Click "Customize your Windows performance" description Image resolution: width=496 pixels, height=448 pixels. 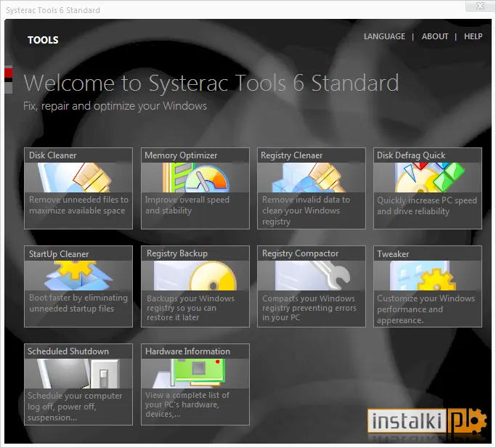click(426, 309)
